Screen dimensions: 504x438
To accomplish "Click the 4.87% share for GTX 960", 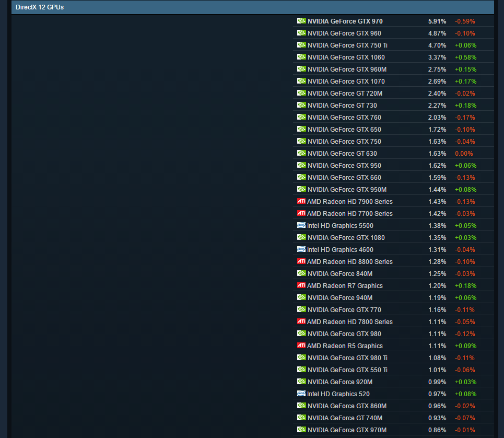I will 437,33.
